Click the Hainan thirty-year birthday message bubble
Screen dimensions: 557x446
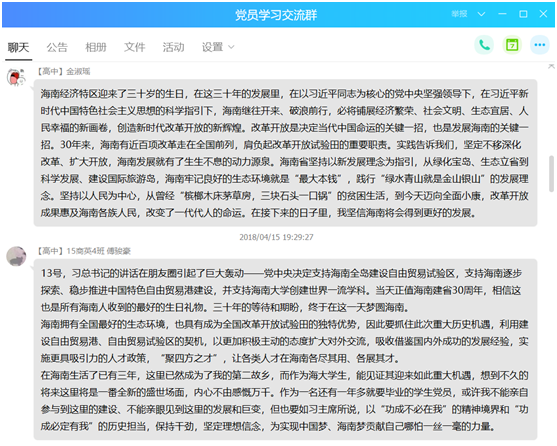(x=285, y=153)
